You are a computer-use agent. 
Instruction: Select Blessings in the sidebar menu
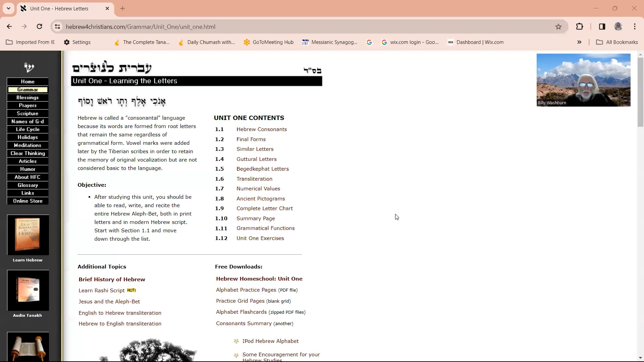click(28, 98)
